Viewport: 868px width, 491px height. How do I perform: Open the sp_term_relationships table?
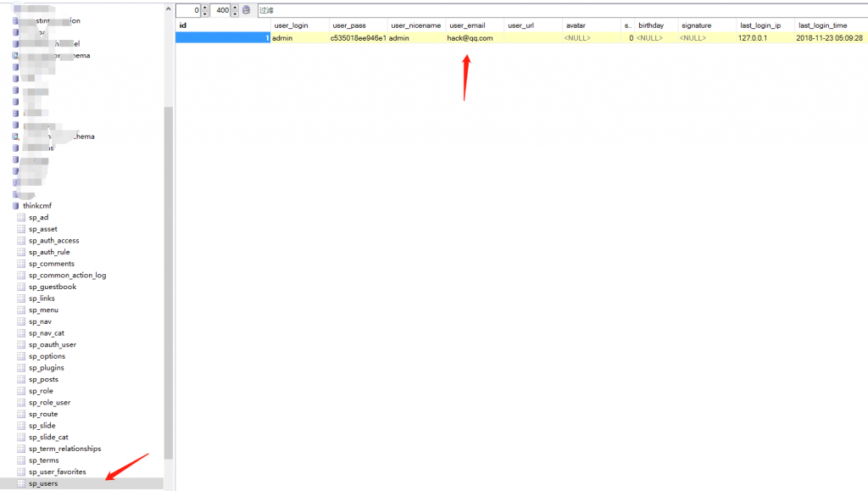64,449
